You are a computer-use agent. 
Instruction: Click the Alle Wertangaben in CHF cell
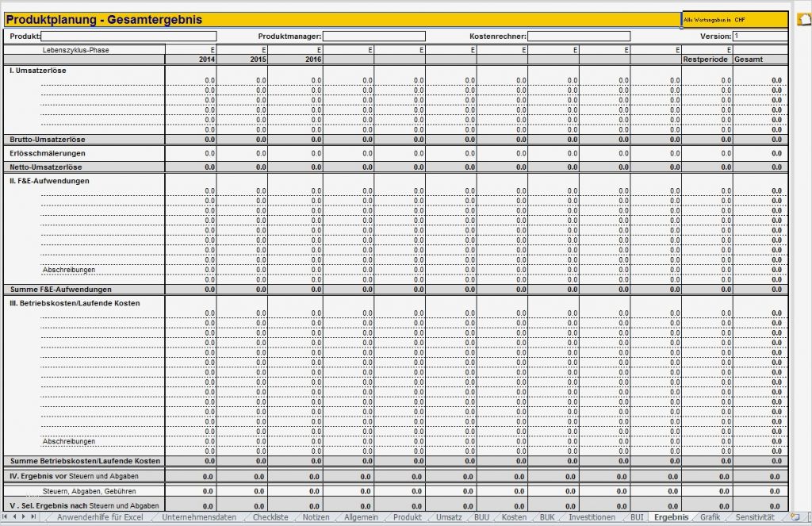735,20
